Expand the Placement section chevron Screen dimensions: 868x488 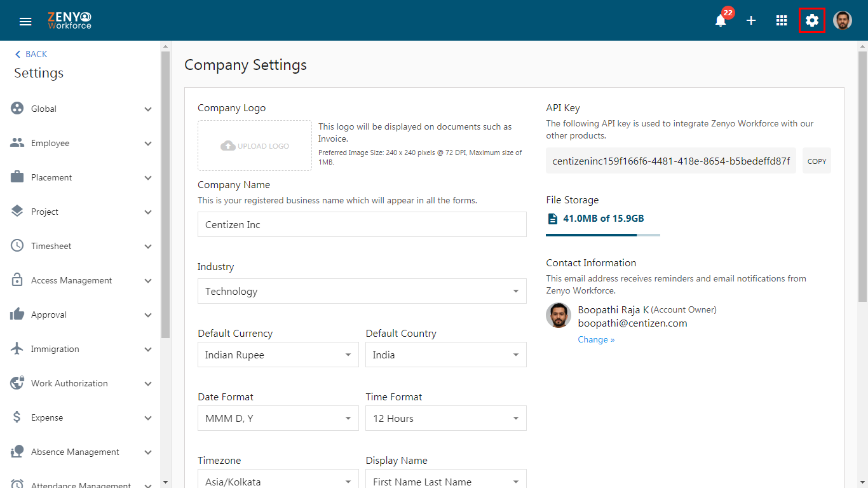[148, 178]
